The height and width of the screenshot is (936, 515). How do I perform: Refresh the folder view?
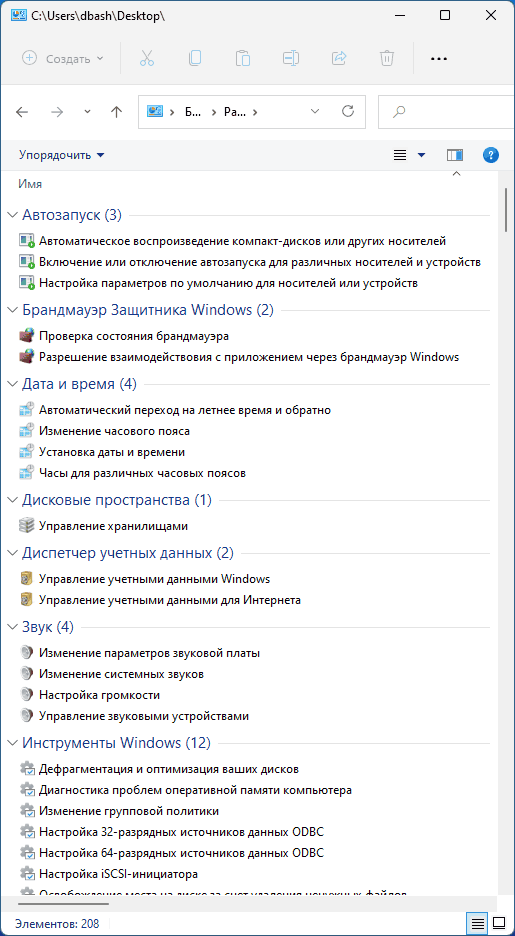[347, 111]
